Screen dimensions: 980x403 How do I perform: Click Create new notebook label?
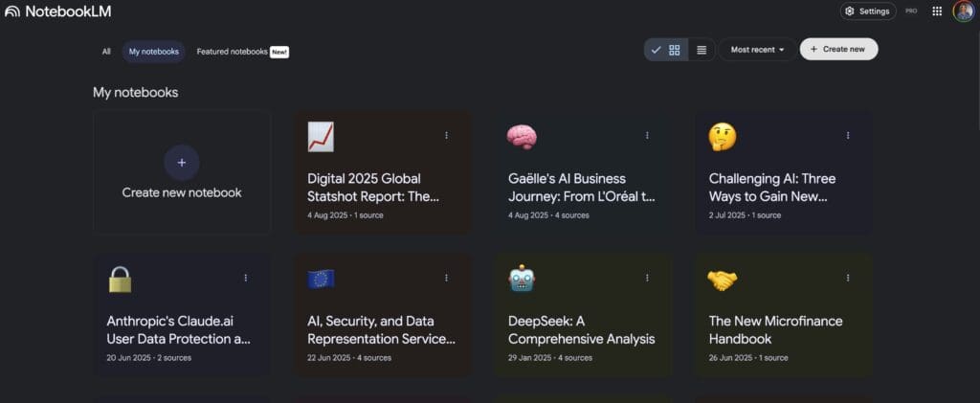182,192
